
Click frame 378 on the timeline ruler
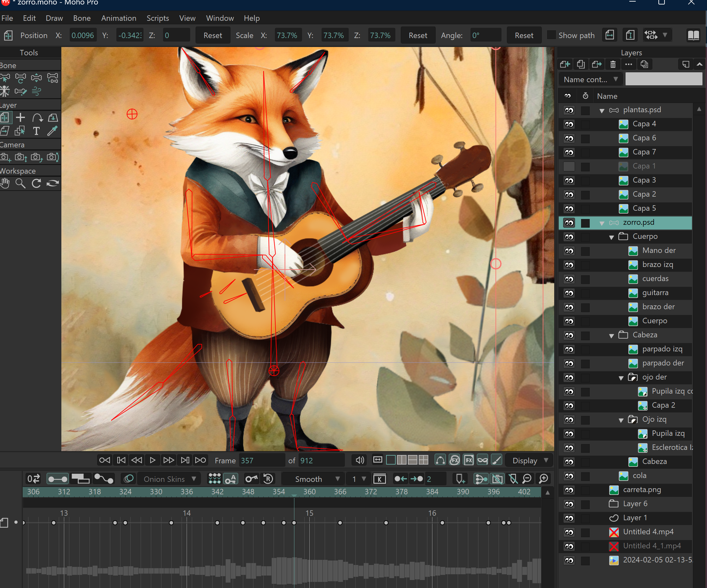coord(401,492)
